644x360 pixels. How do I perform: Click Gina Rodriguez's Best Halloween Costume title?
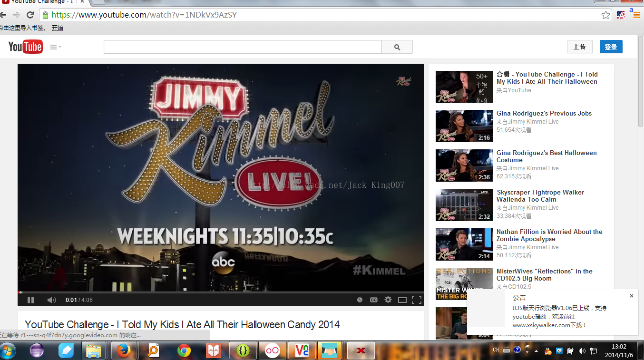point(546,156)
